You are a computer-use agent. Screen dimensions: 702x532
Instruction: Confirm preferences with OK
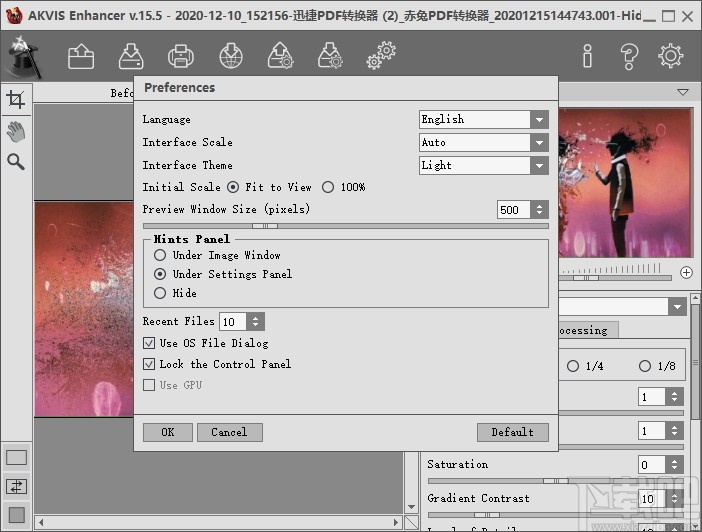tap(168, 432)
